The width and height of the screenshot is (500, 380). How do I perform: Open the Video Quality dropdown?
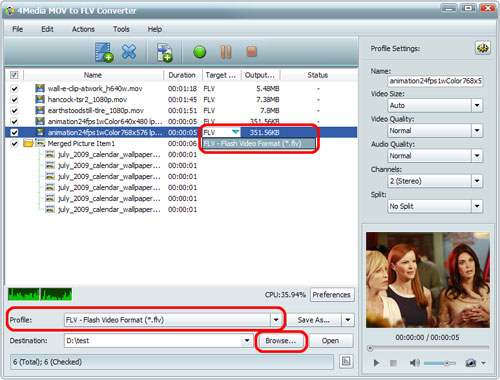(477, 130)
